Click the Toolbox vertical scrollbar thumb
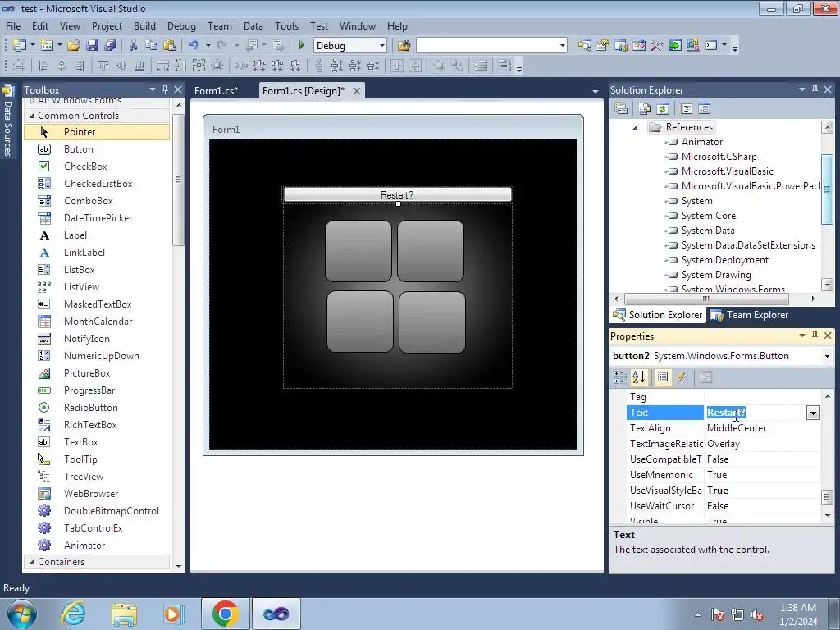This screenshot has height=630, width=840. pos(178,180)
